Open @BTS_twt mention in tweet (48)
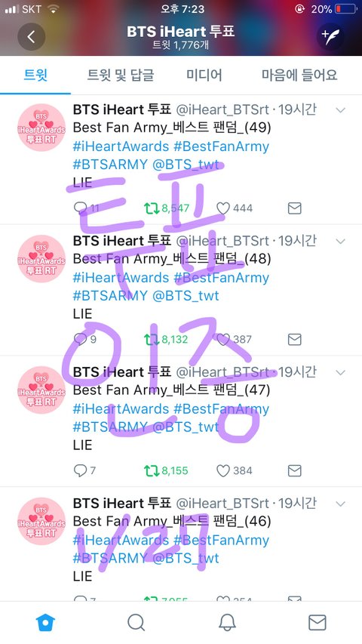This screenshot has height=644, width=362. (x=186, y=296)
